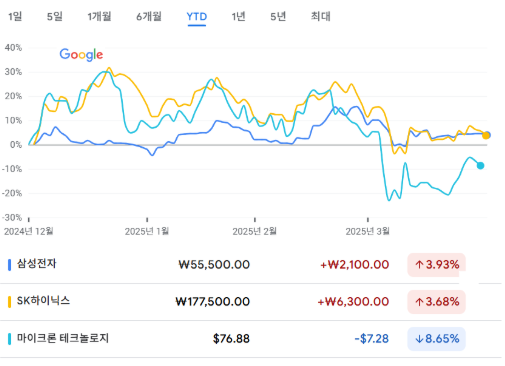Click the teal Micron endpoint dot
Screen dimensions: 505x366
pos(480,165)
